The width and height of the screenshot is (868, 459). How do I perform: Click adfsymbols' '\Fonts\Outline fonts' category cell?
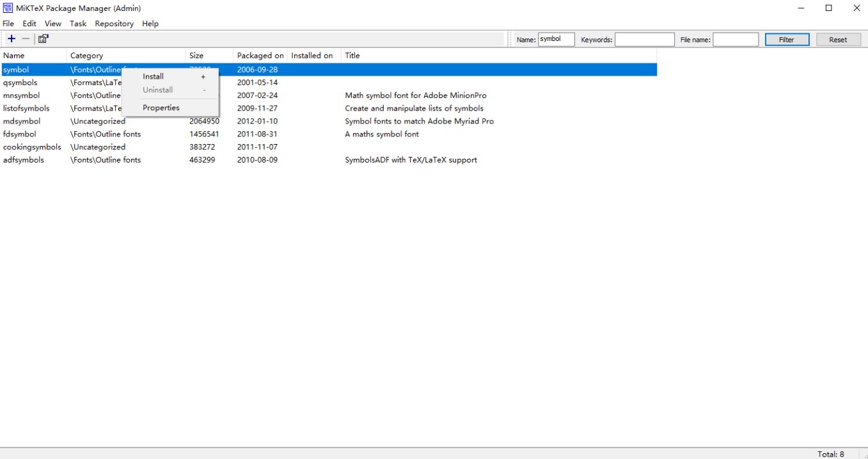(x=106, y=159)
